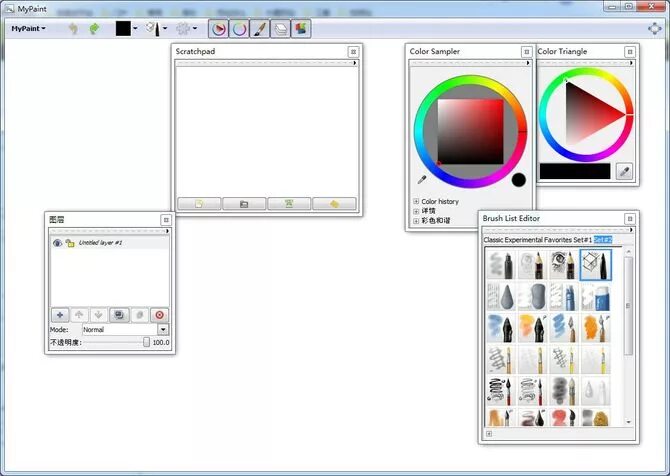Click the Color Sampler panel's arrow handle
670x476 pixels.
click(x=528, y=63)
